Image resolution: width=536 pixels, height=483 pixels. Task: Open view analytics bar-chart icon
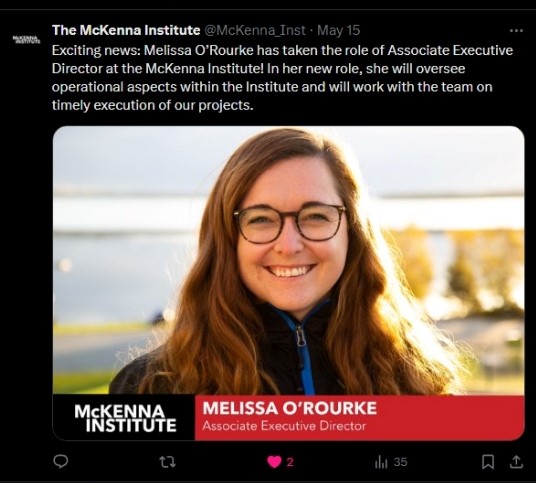(381, 462)
